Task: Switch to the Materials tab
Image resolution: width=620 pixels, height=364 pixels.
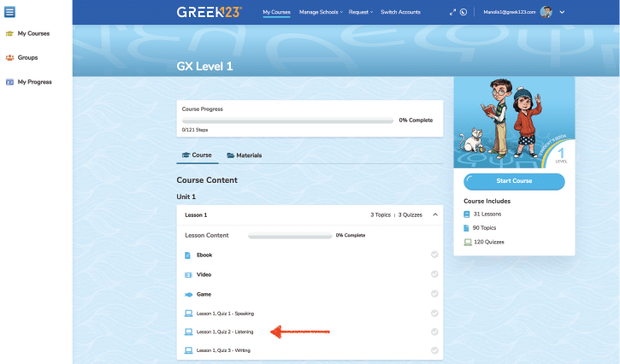Action: (x=245, y=156)
